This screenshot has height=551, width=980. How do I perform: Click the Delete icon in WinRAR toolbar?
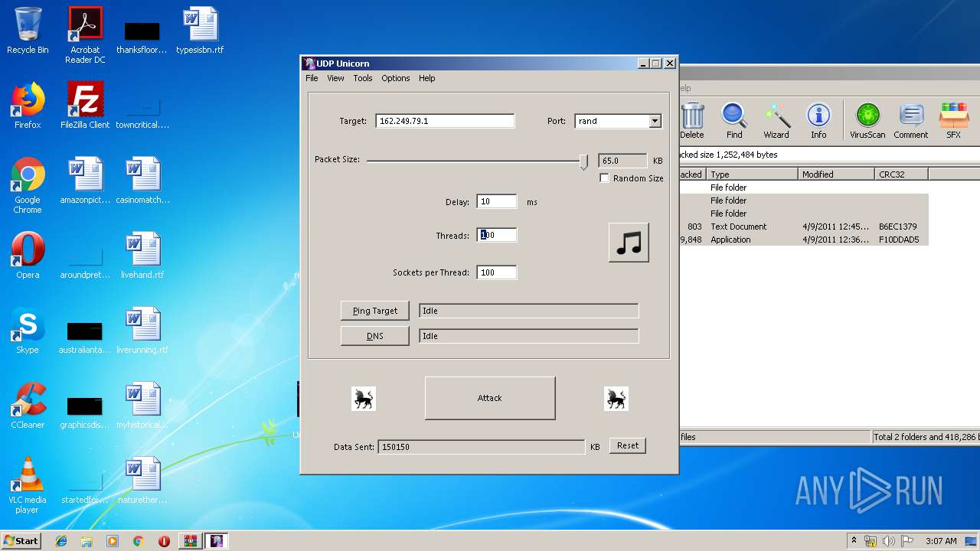point(691,121)
